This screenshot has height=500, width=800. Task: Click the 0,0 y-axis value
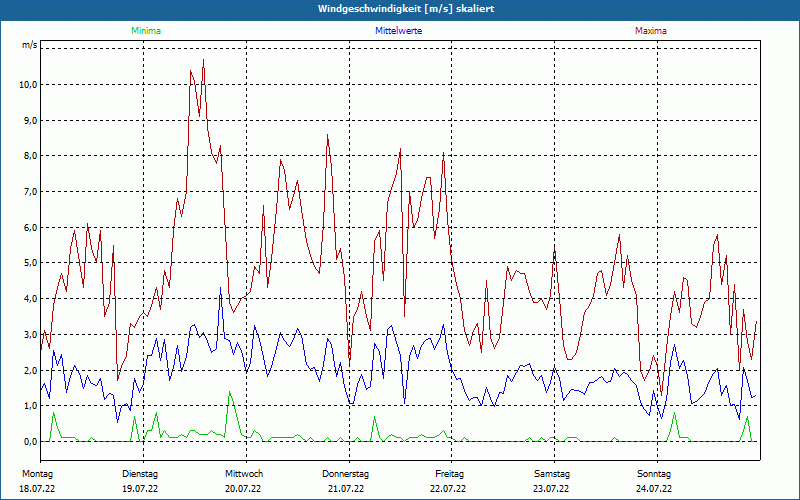(x=30, y=441)
